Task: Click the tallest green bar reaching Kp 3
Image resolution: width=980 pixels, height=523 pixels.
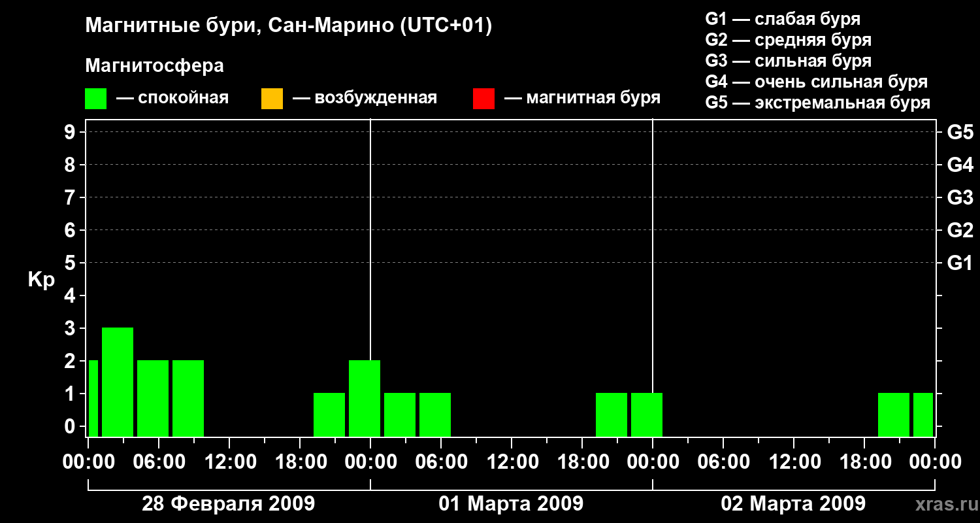Action: pos(118,382)
